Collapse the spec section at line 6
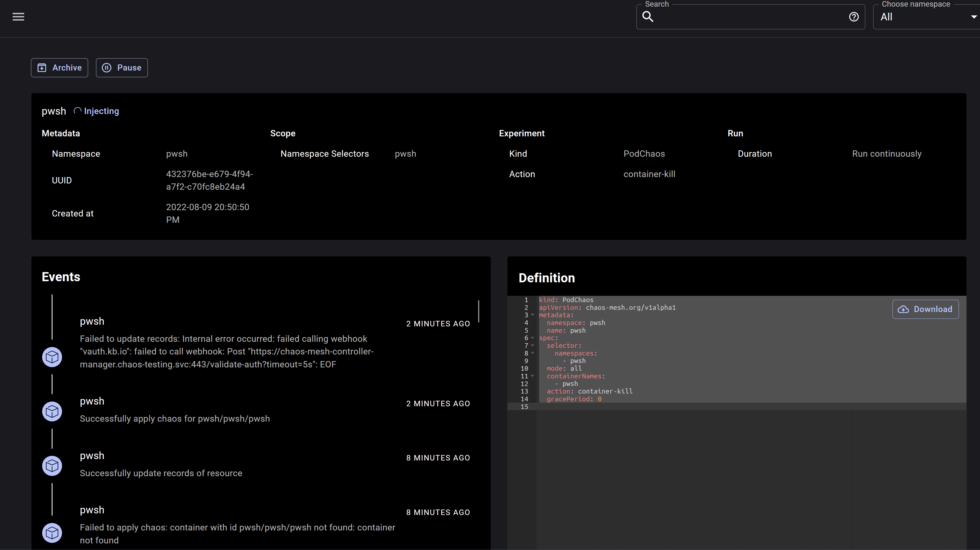 pyautogui.click(x=532, y=338)
